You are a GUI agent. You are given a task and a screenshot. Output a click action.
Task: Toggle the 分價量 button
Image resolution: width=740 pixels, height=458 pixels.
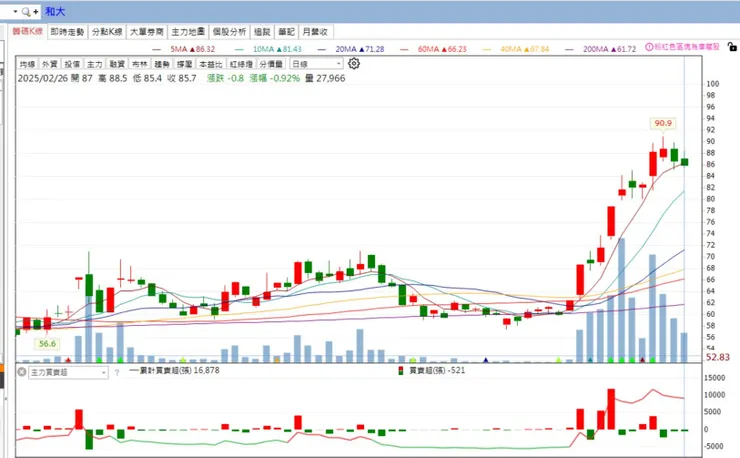[x=271, y=64]
